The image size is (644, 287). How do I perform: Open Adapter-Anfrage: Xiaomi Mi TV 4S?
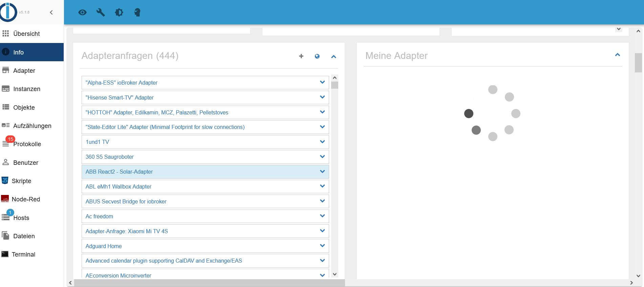tap(205, 231)
